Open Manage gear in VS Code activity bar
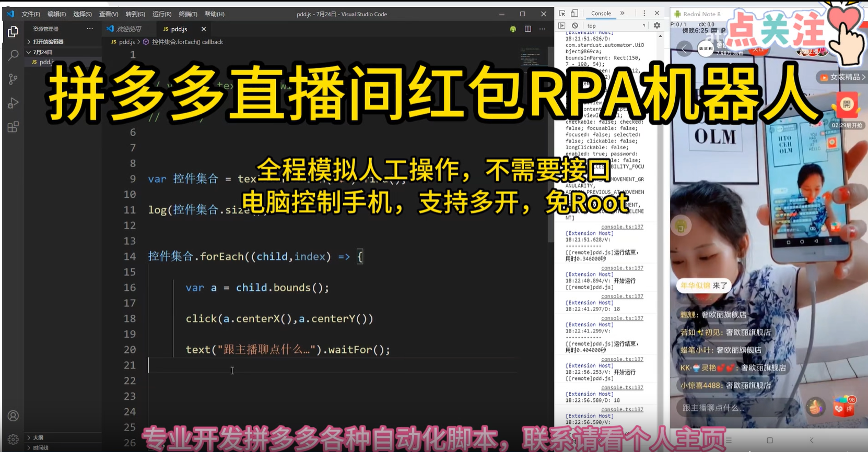Image resolution: width=868 pixels, height=452 pixels. 13,439
